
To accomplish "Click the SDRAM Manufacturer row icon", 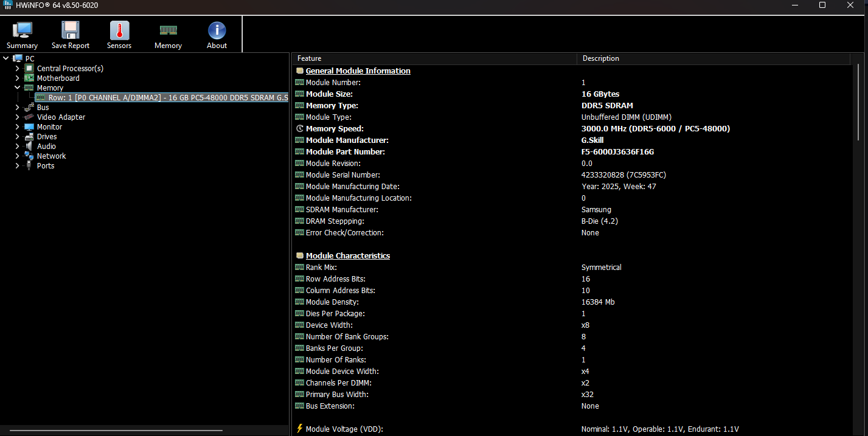I will 299,209.
